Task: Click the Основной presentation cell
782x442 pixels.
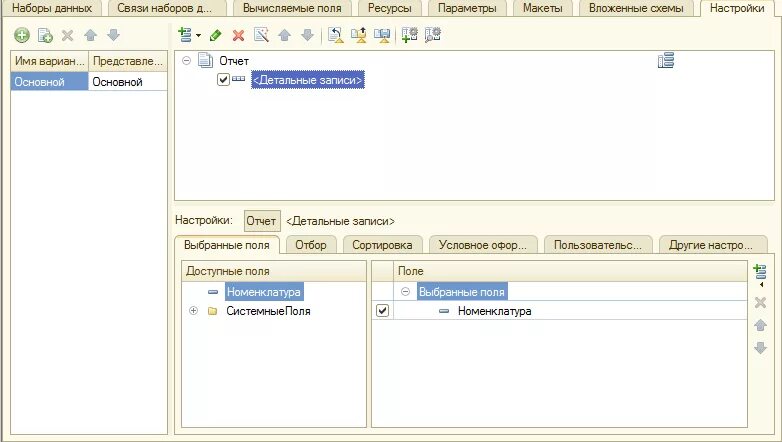Action: pyautogui.click(x=128, y=81)
